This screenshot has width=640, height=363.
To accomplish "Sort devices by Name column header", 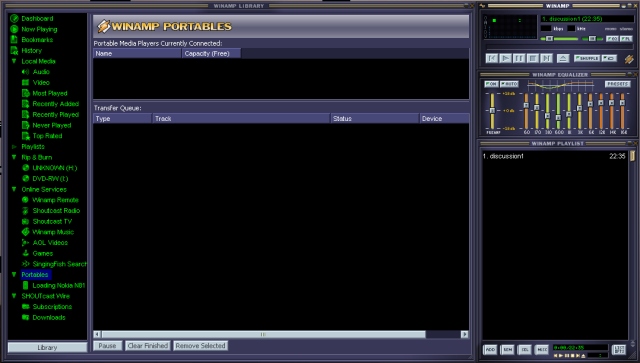I will point(137,53).
